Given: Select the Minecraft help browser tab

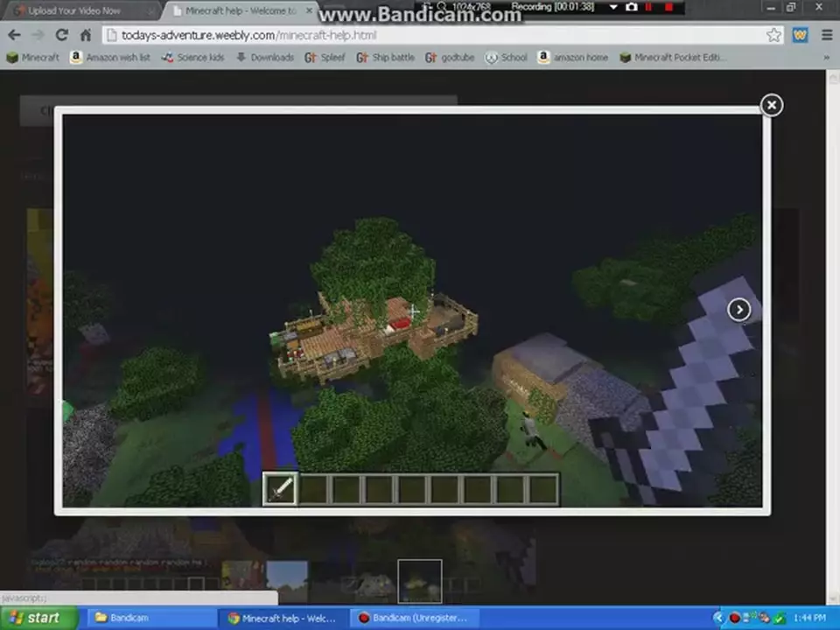Looking at the screenshot, I should [238, 10].
